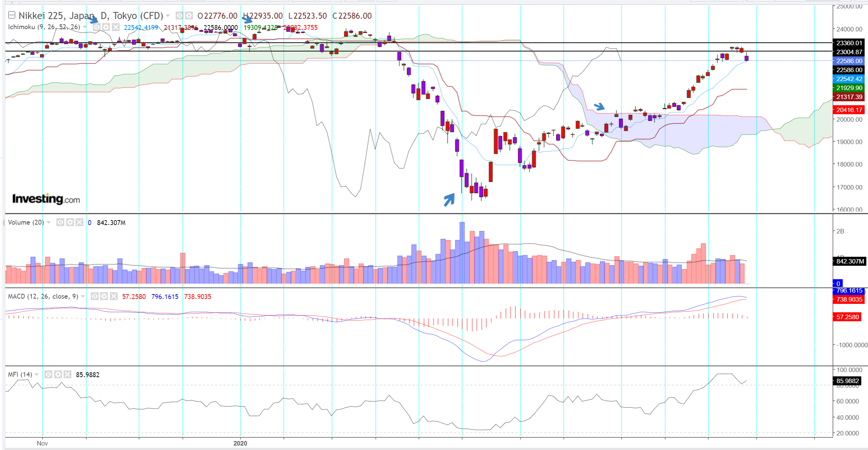Open MACD indicator settings gear
This screenshot has width=868, height=450.
tap(104, 296)
